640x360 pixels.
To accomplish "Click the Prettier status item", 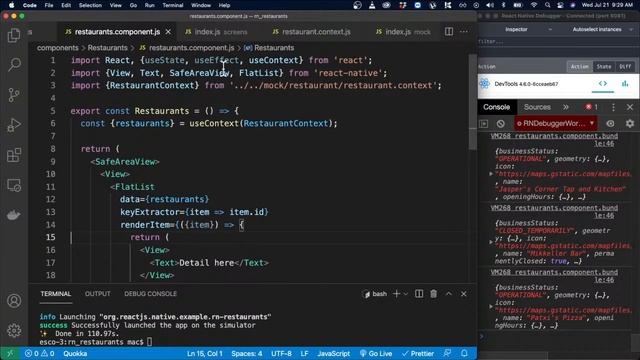I will 418,353.
